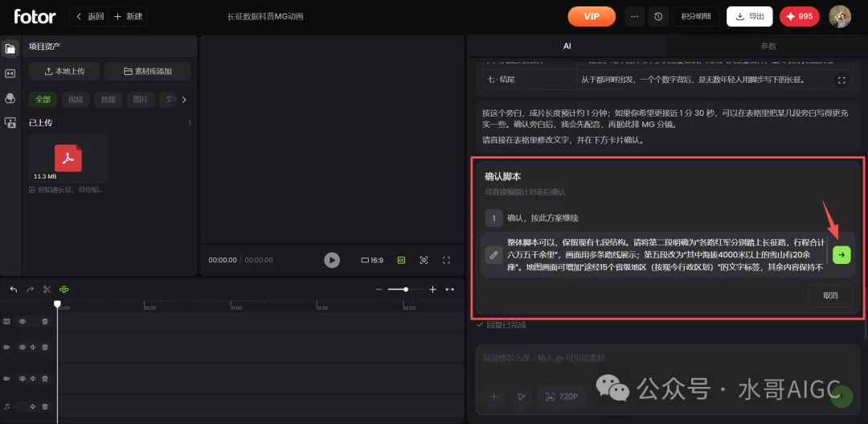The image size is (868, 424).
Task: Adjust the timeline zoom slider handle
Action: [406, 290]
